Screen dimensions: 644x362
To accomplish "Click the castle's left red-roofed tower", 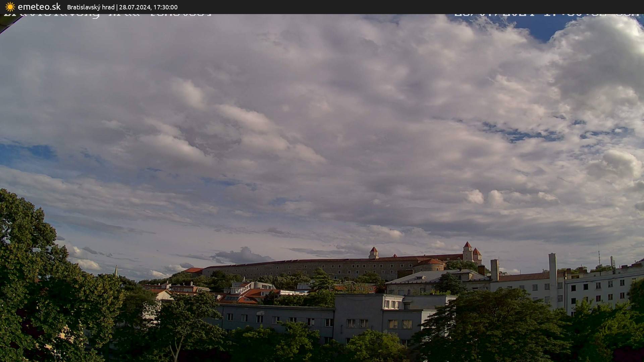I will pyautogui.click(x=373, y=252).
